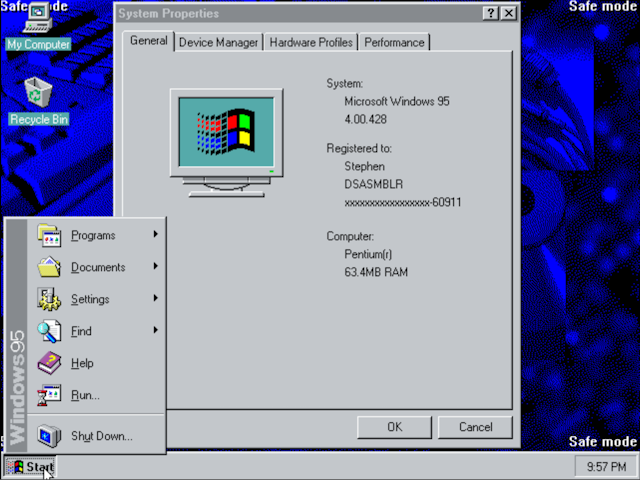Click the DSASMBLR organization text
This screenshot has height=480, width=640.
pyautogui.click(x=373, y=184)
